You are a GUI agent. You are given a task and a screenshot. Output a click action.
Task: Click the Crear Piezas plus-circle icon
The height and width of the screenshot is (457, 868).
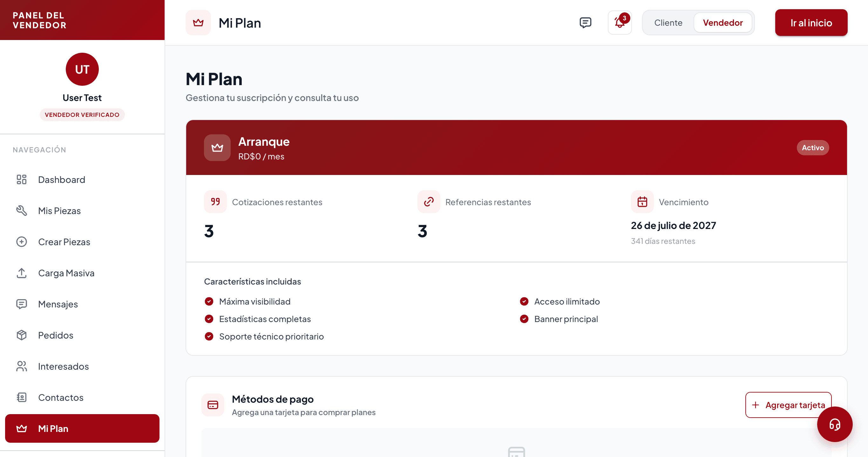coord(22,242)
